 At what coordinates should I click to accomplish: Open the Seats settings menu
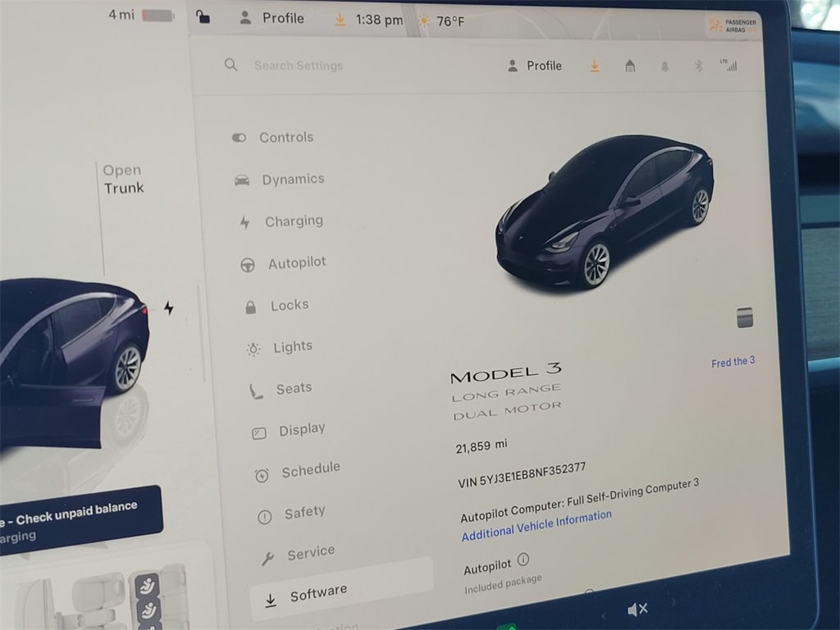pos(281,390)
